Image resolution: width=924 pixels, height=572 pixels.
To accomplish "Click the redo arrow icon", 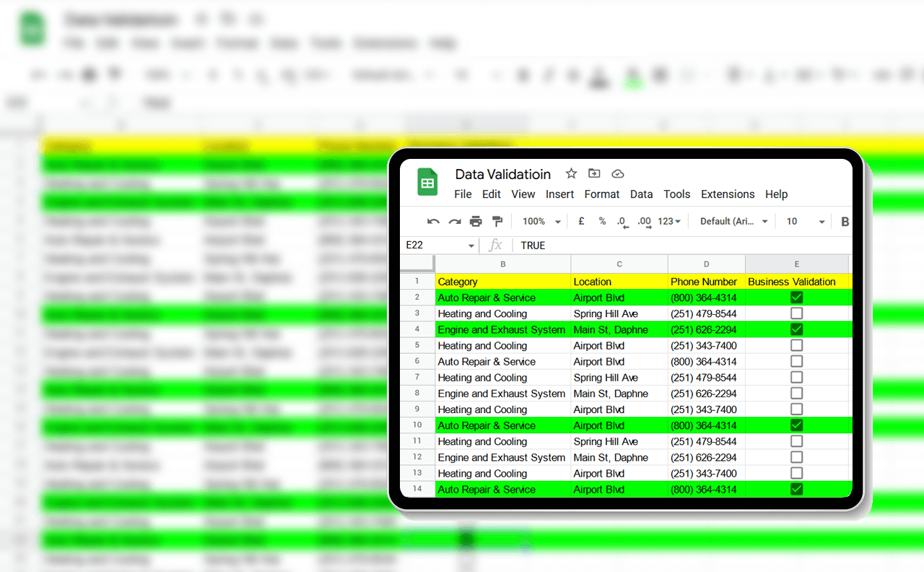I will pos(455,222).
